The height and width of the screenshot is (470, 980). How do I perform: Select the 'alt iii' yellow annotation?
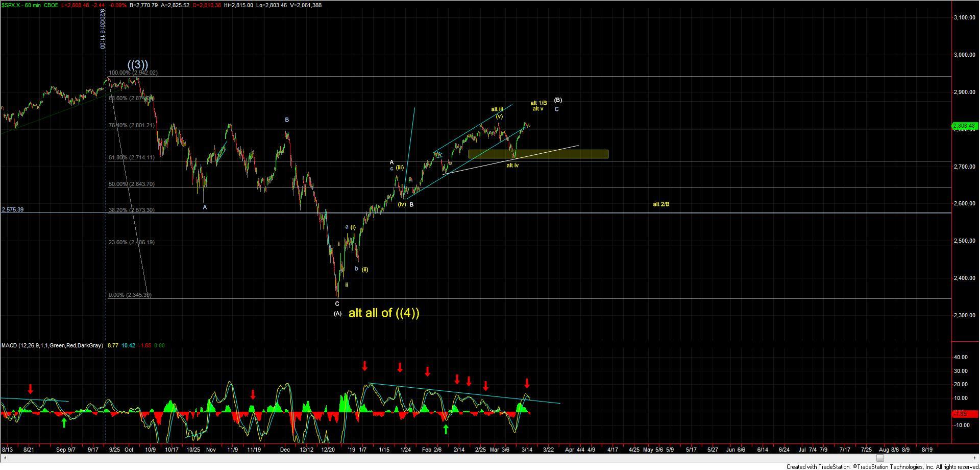coord(497,109)
